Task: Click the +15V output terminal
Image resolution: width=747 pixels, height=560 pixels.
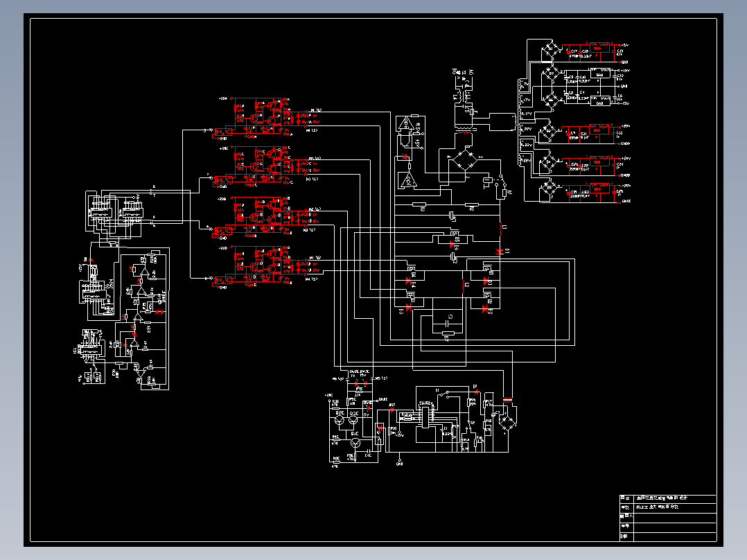Action: (x=624, y=71)
